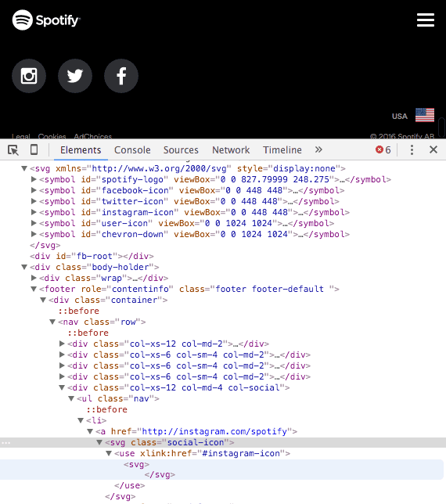Expand the facebook-icon symbol node
The width and height of the screenshot is (446, 504).
(x=34, y=190)
